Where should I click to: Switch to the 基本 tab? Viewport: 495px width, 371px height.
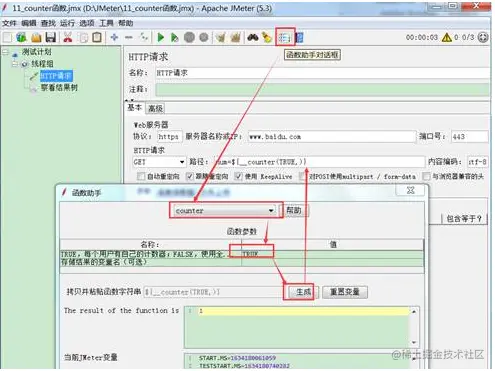(135, 108)
